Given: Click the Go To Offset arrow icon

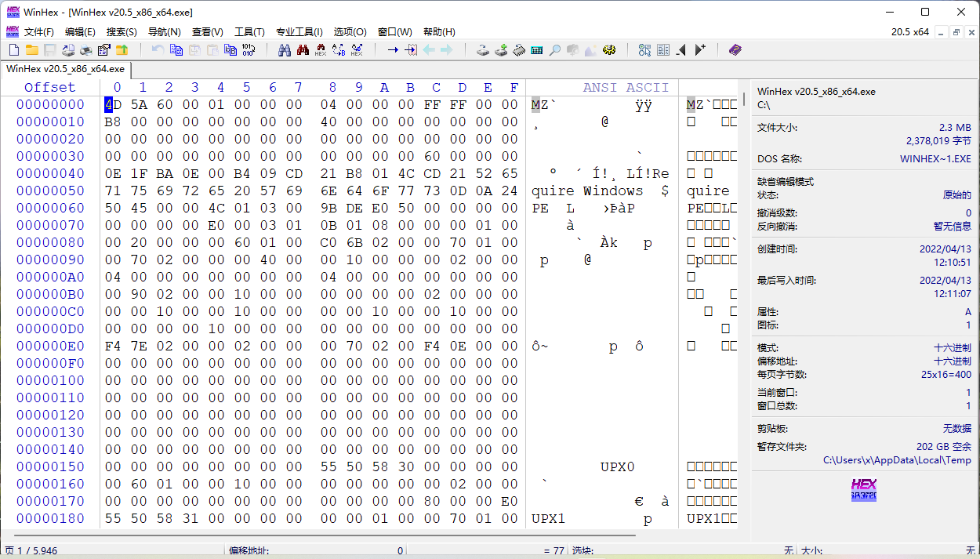Looking at the screenshot, I should click(393, 50).
